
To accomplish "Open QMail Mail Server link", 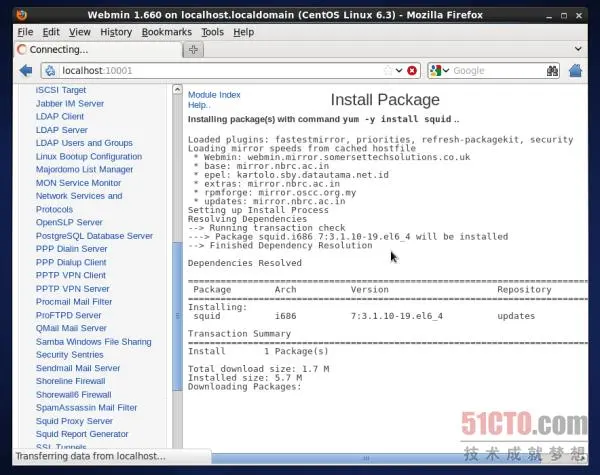I will (71, 328).
